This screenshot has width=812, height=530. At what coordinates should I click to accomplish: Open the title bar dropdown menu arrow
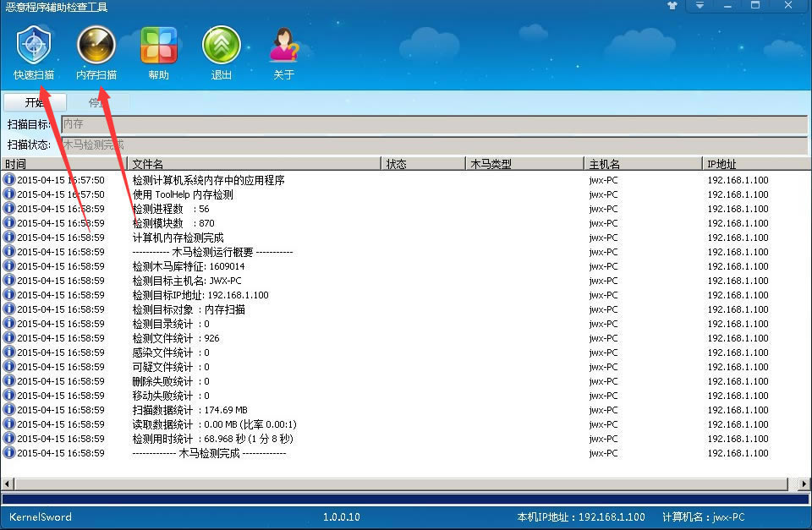click(700, 6)
